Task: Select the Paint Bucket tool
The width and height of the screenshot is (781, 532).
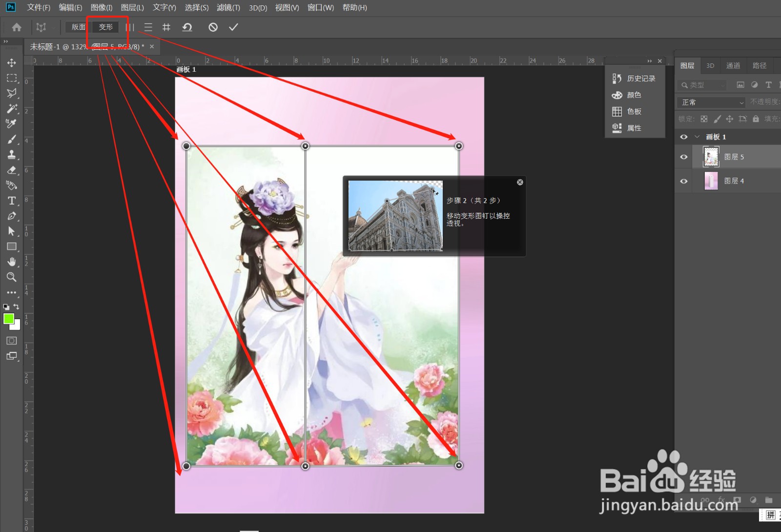Action: [12, 185]
